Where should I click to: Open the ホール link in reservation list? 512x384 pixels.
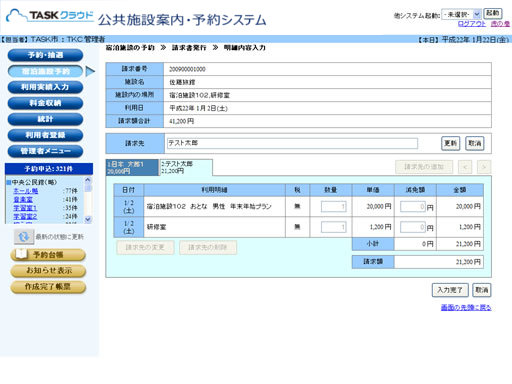[26, 191]
